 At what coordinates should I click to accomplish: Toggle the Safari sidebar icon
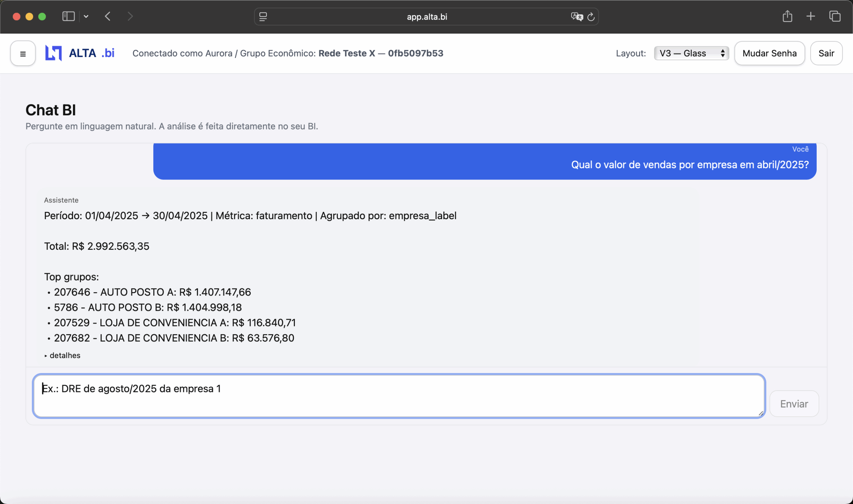coord(68,16)
